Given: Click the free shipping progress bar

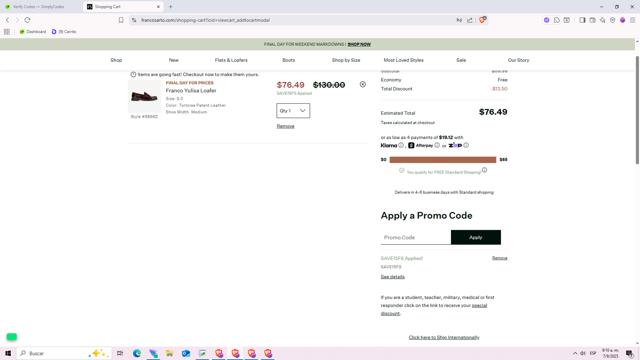Looking at the screenshot, I should click(443, 160).
